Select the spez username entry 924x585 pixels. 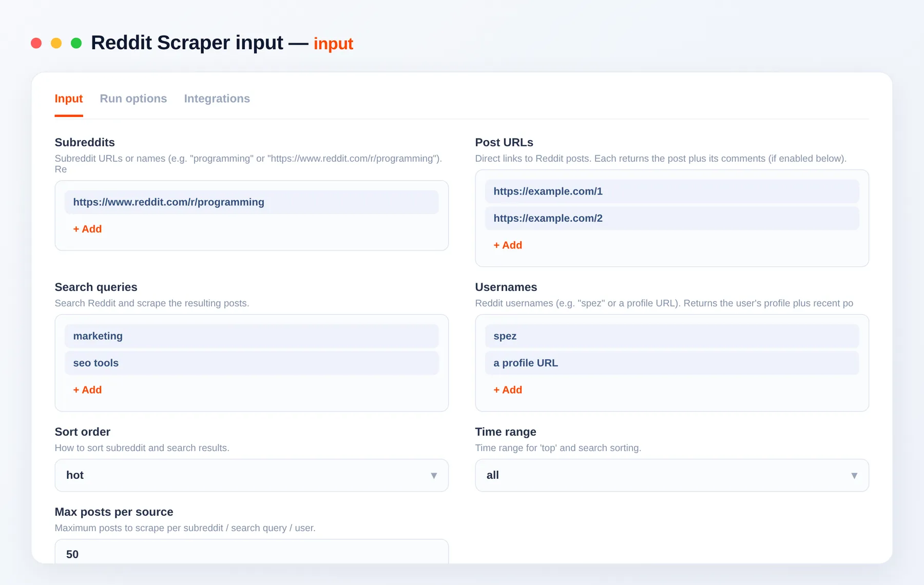coord(672,336)
